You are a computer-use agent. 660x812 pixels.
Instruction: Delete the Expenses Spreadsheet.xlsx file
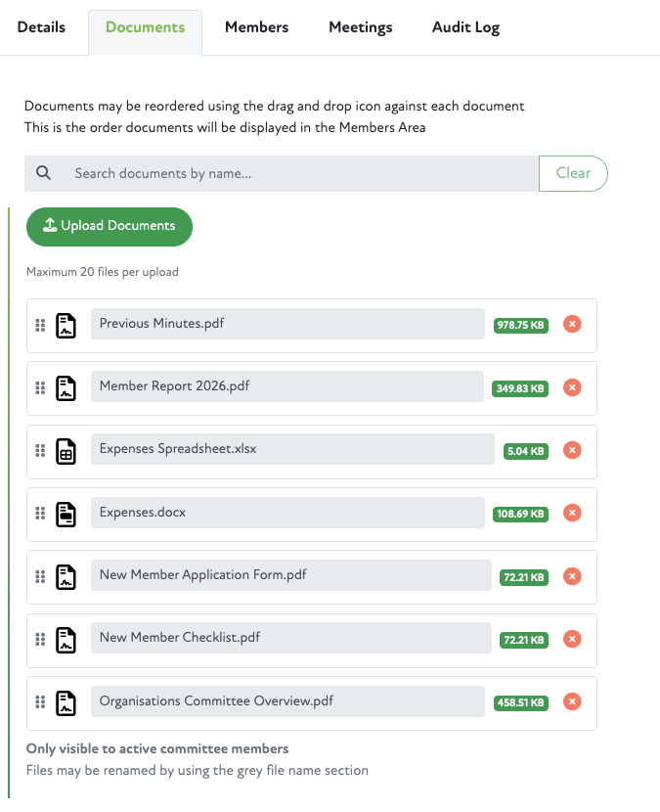[x=573, y=450]
